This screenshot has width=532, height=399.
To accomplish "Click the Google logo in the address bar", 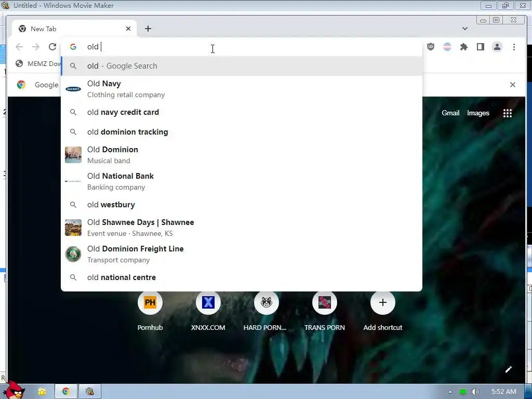I will (x=73, y=47).
